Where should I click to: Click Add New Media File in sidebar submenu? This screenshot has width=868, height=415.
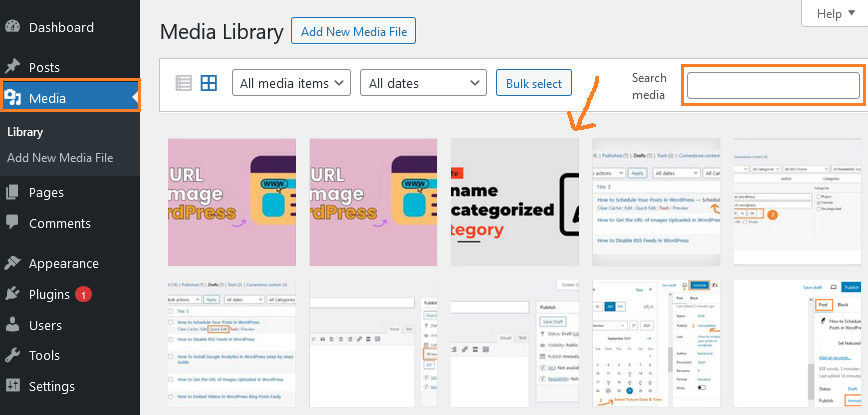[x=60, y=158]
